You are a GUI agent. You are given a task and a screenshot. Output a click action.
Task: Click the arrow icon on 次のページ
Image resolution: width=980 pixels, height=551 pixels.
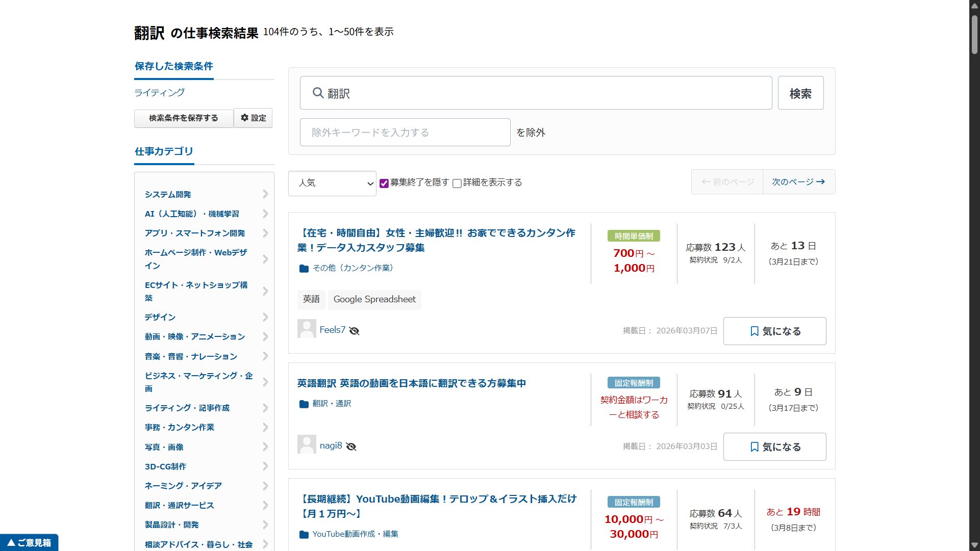point(820,181)
